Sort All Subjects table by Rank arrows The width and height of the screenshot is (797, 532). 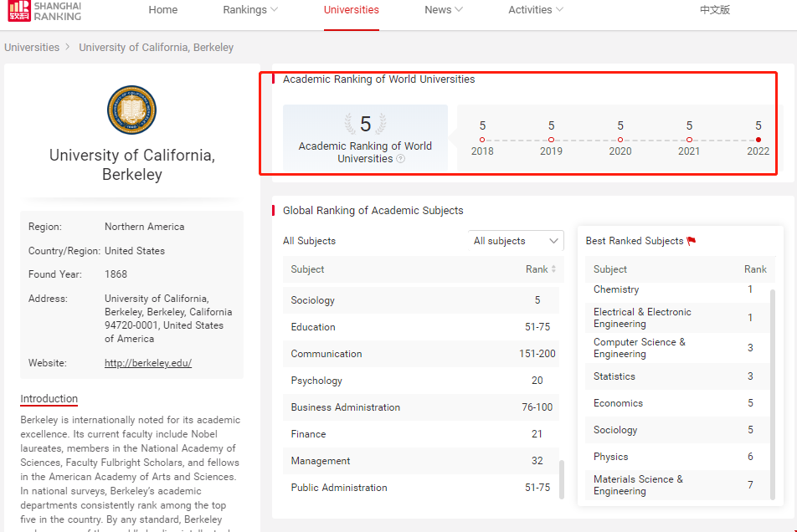pyautogui.click(x=553, y=269)
